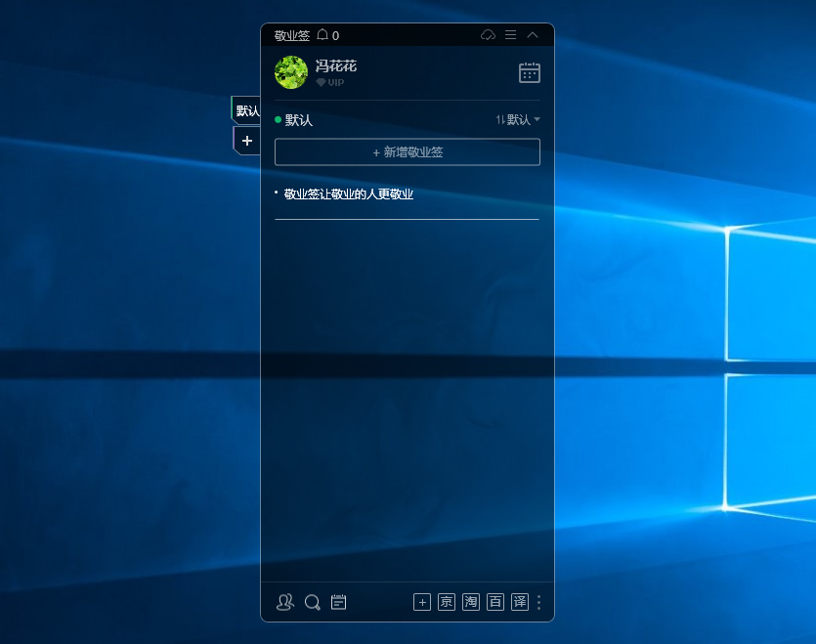Open the 百 shortcut icon
816x644 pixels.
(495, 602)
